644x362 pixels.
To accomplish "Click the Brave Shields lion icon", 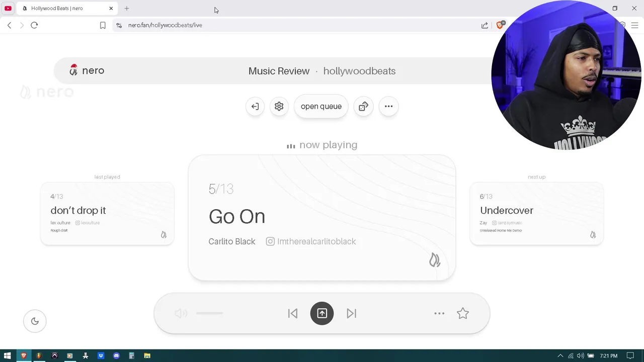I will pyautogui.click(x=500, y=25).
